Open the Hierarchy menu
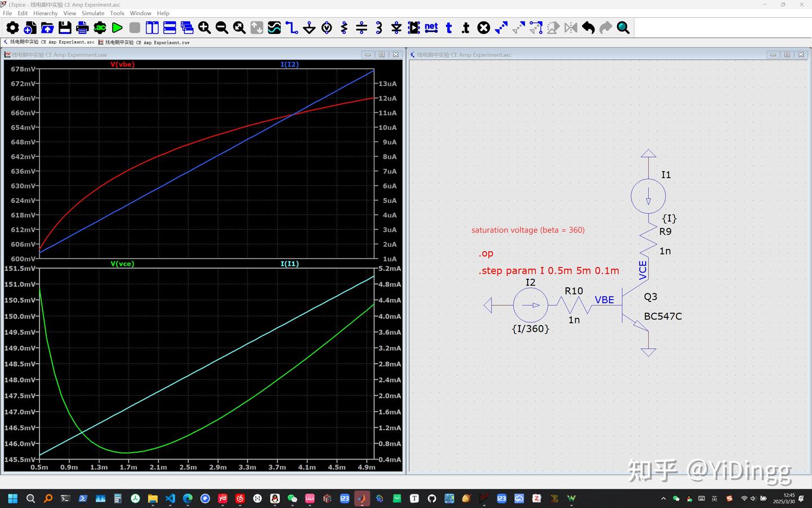The image size is (812, 508). [x=45, y=13]
